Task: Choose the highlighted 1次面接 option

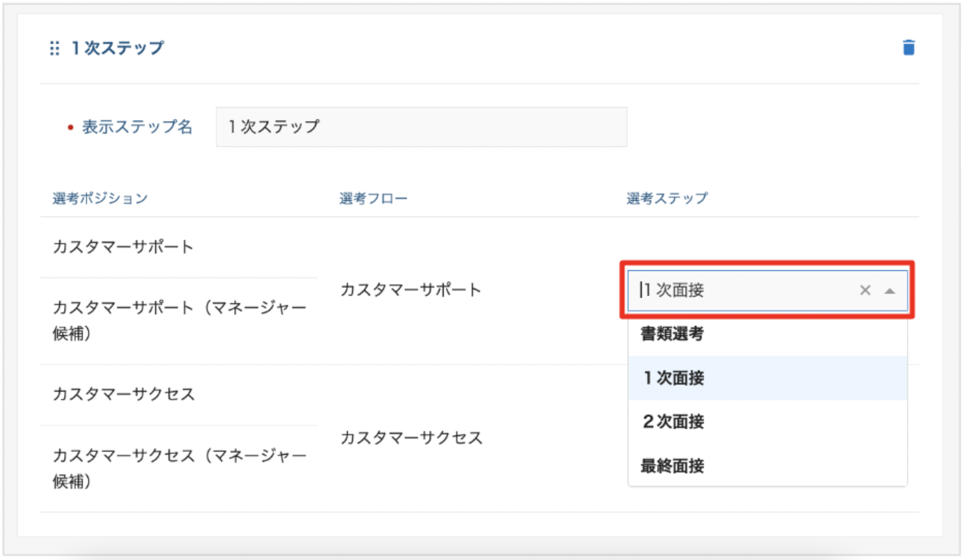Action: (767, 378)
